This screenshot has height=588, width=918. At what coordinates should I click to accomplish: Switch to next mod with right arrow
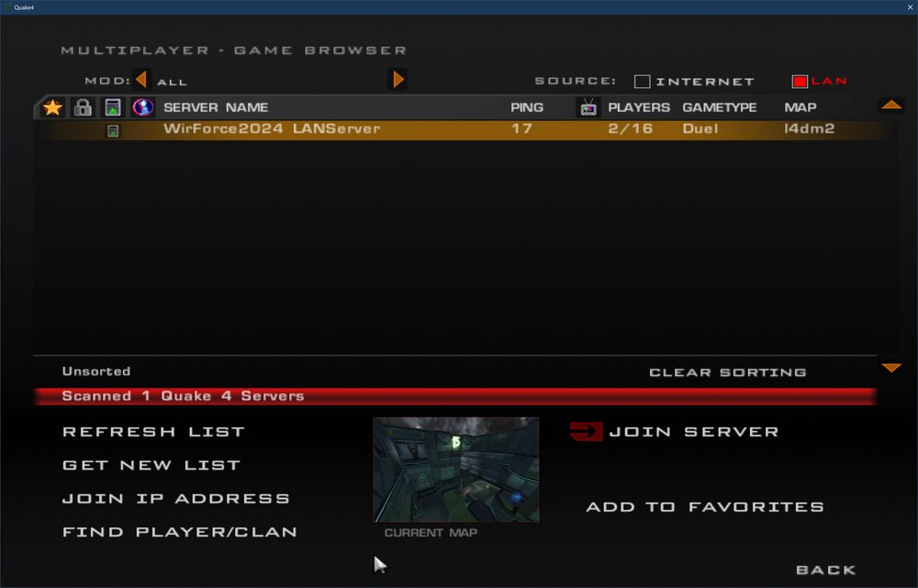pyautogui.click(x=398, y=79)
